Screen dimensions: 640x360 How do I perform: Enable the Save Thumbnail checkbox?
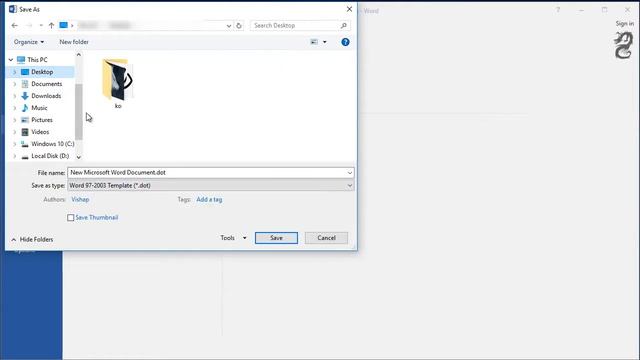(x=71, y=218)
